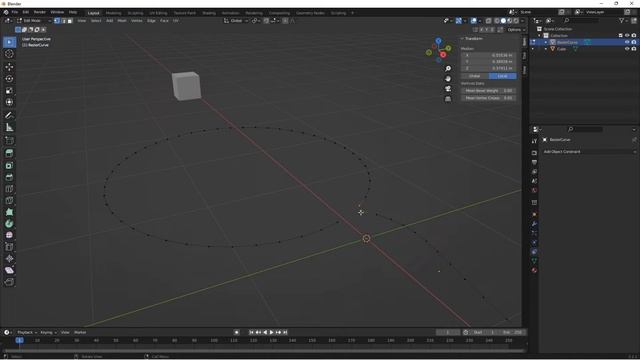This screenshot has width=640, height=360.
Task: Hide Collection in viewport via eye
Action: 627,36
